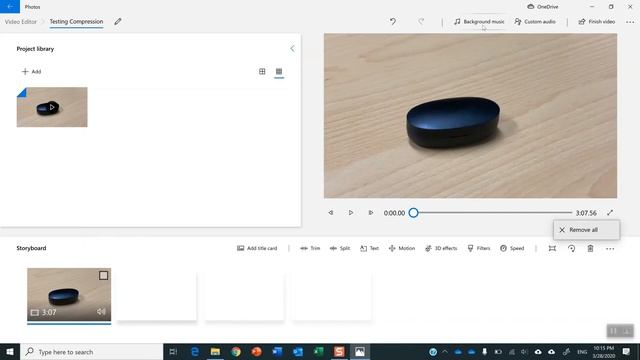This screenshot has width=640, height=360.
Task: Open 3D effects tool
Action: [441, 248]
